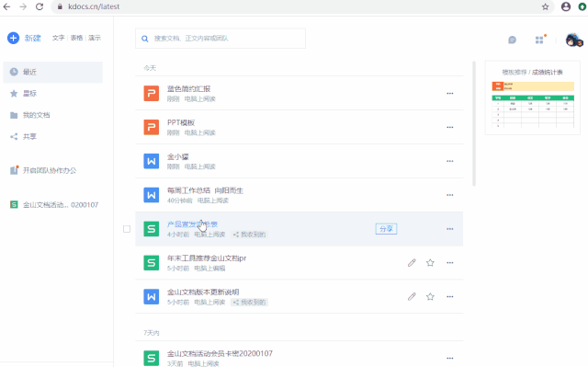
Task: Click the magnifier search icon
Action: point(145,39)
